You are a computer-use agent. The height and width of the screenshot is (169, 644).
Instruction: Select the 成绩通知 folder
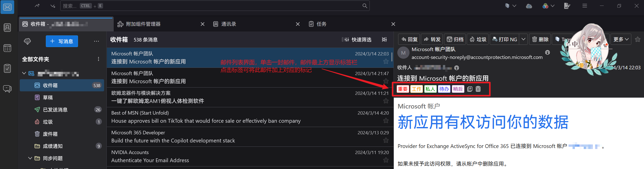62,146
